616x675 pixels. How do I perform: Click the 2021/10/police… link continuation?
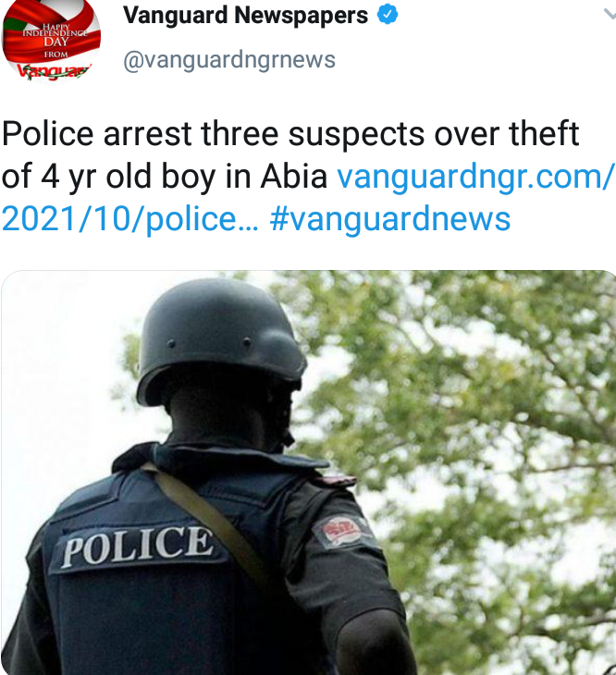(130, 219)
